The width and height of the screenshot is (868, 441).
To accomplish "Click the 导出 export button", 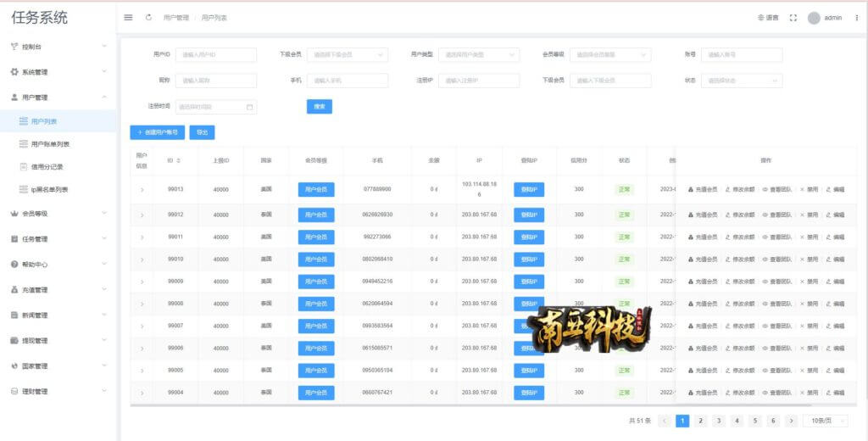I will (202, 132).
